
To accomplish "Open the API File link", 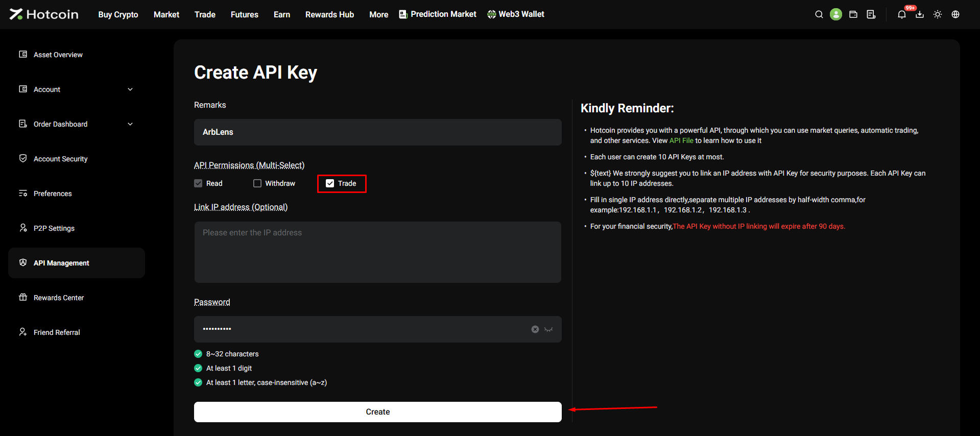I will 681,140.
